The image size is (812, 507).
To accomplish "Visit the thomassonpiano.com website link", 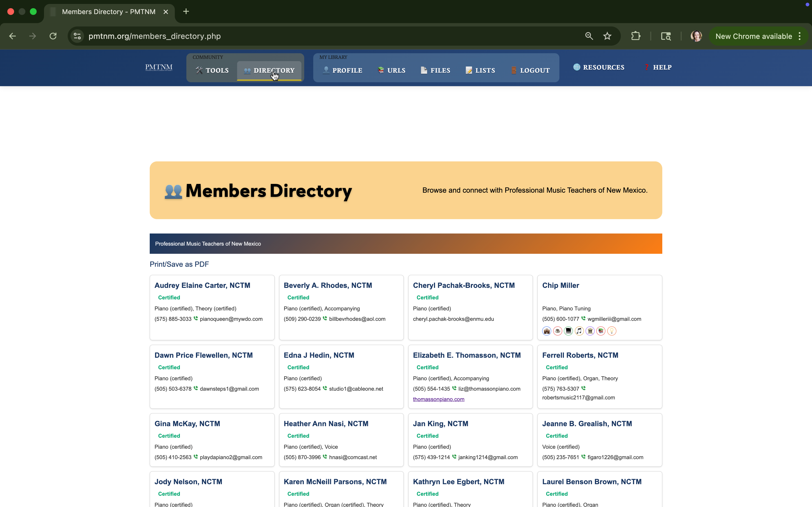I will tap(438, 399).
